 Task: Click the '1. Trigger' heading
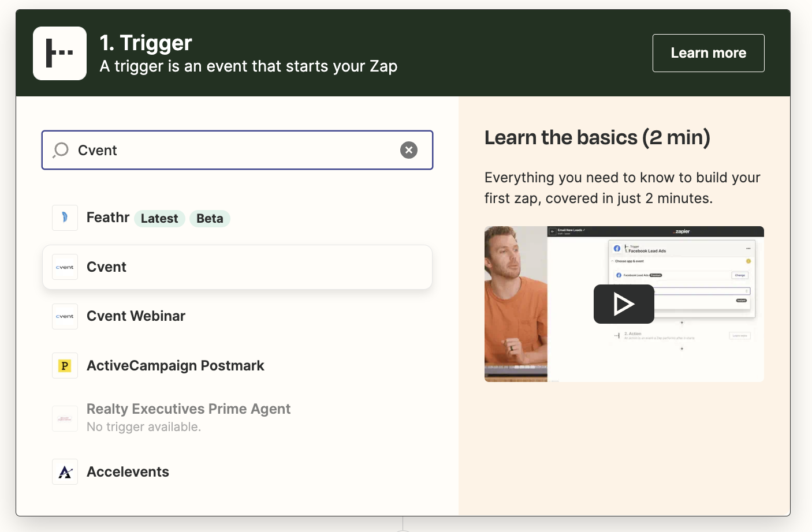[x=146, y=43]
